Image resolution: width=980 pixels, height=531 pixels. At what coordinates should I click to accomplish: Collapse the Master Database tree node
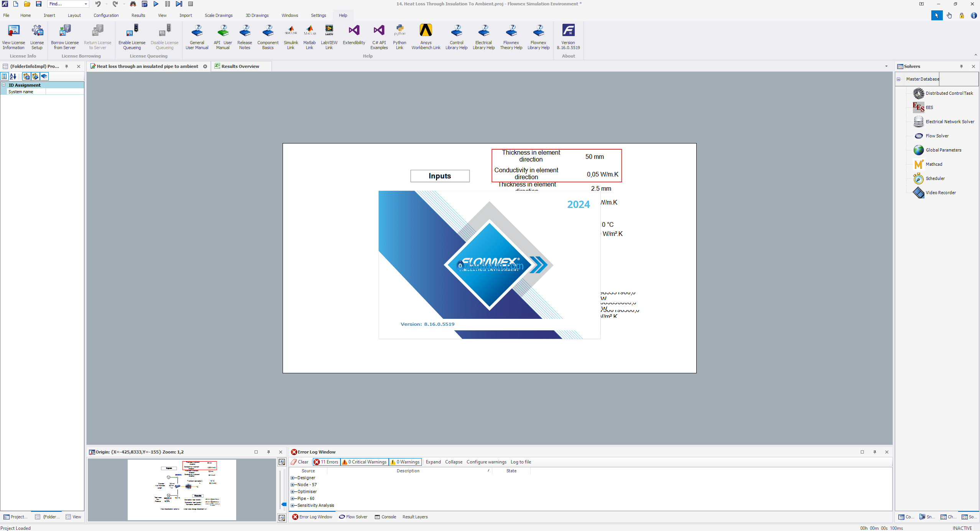click(899, 79)
